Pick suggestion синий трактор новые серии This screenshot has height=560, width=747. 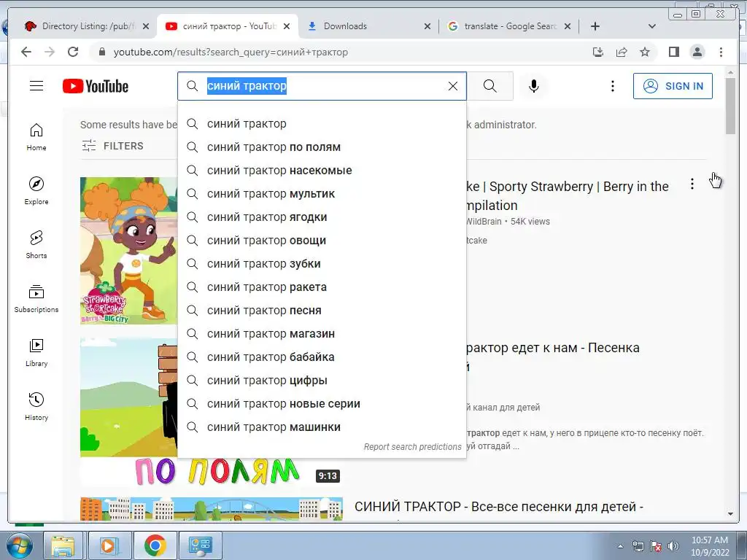(x=322, y=404)
